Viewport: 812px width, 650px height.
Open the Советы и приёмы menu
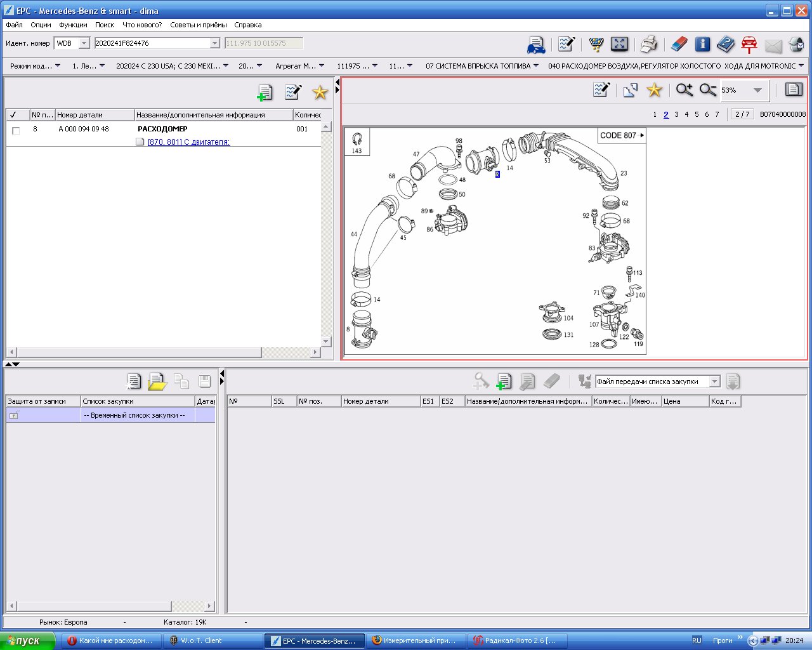pos(199,25)
